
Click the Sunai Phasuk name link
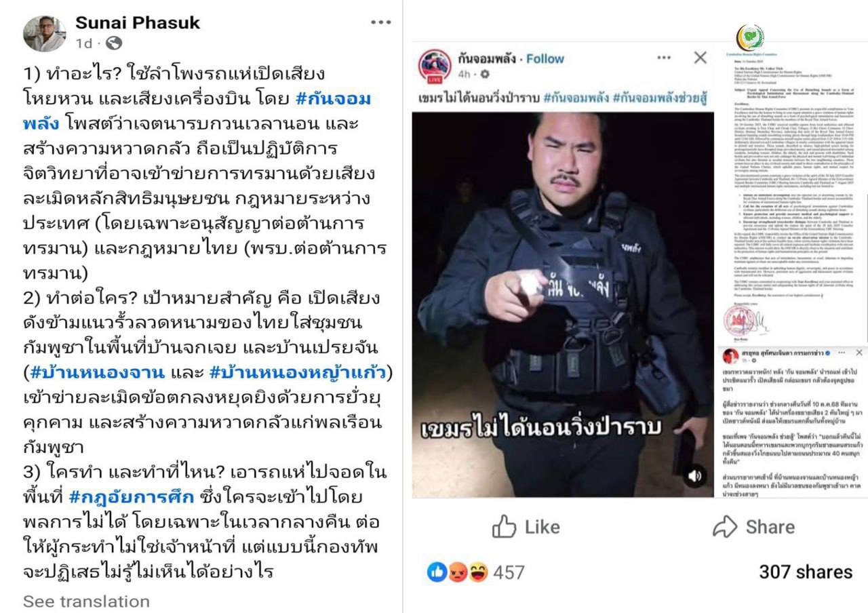point(138,22)
